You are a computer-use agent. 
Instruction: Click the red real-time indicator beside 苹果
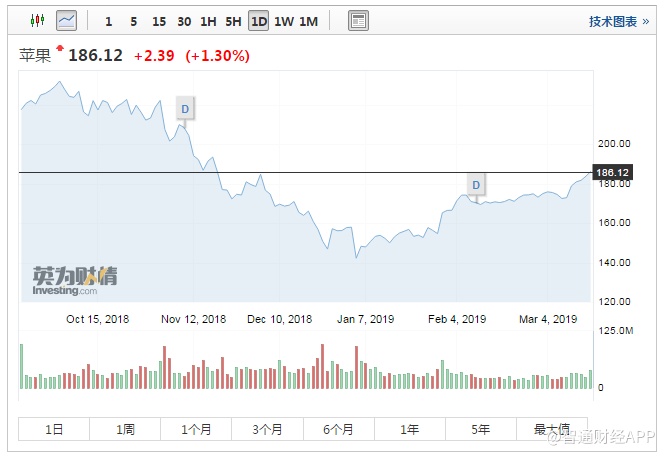pos(60,48)
